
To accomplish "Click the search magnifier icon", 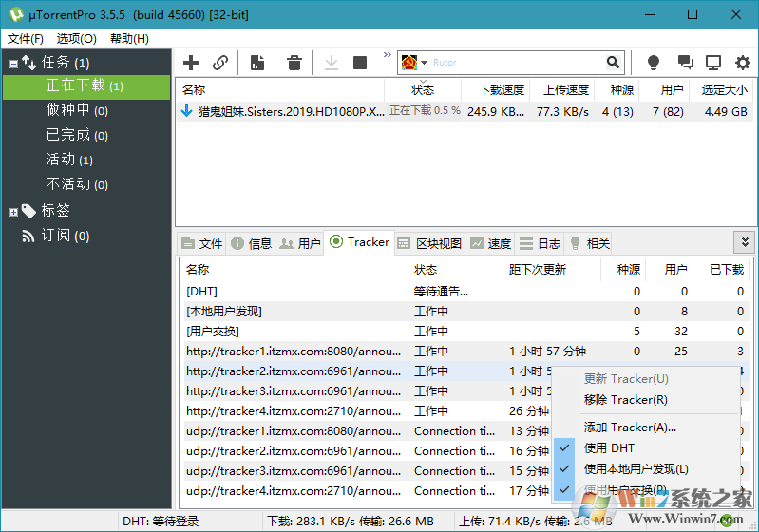I will 613,62.
